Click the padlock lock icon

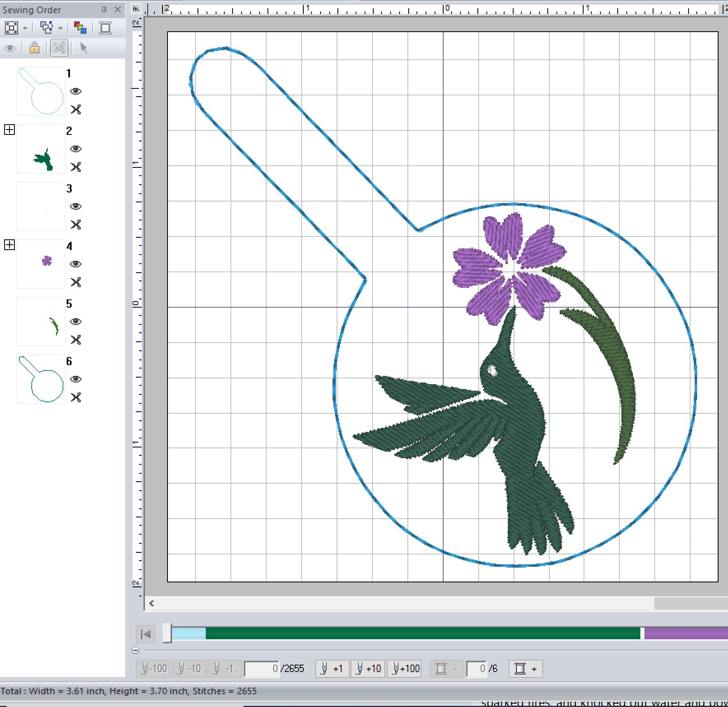(x=35, y=48)
